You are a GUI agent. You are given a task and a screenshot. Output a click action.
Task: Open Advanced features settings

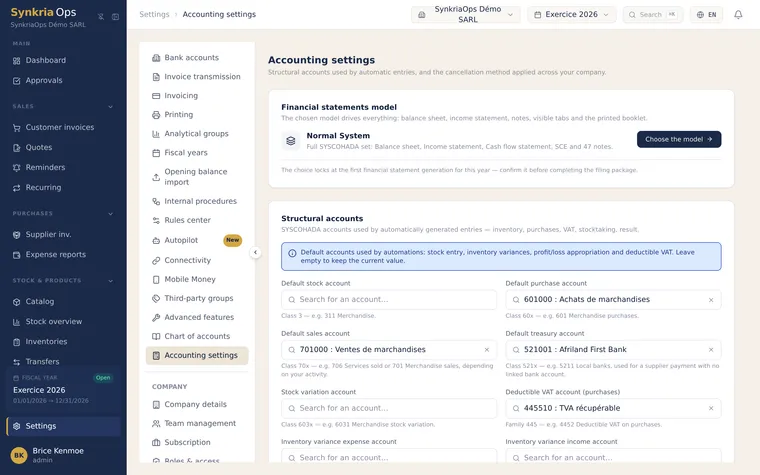(x=197, y=317)
